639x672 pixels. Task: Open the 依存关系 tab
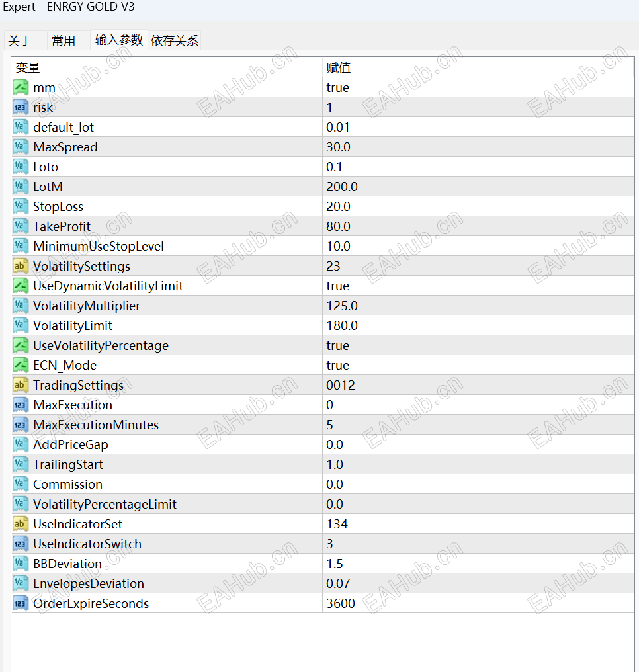(x=175, y=41)
